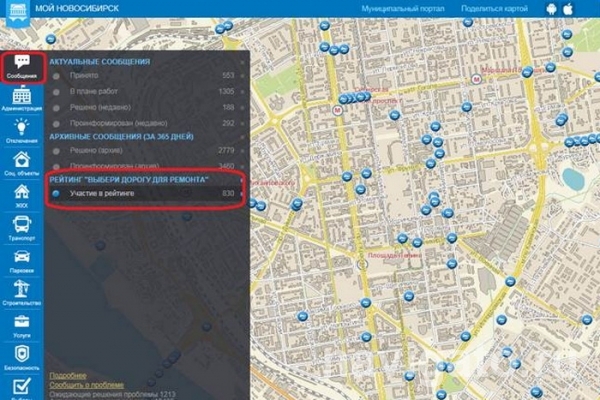
Task: Select the Парковки car icon
Action: pyautogui.click(x=21, y=260)
